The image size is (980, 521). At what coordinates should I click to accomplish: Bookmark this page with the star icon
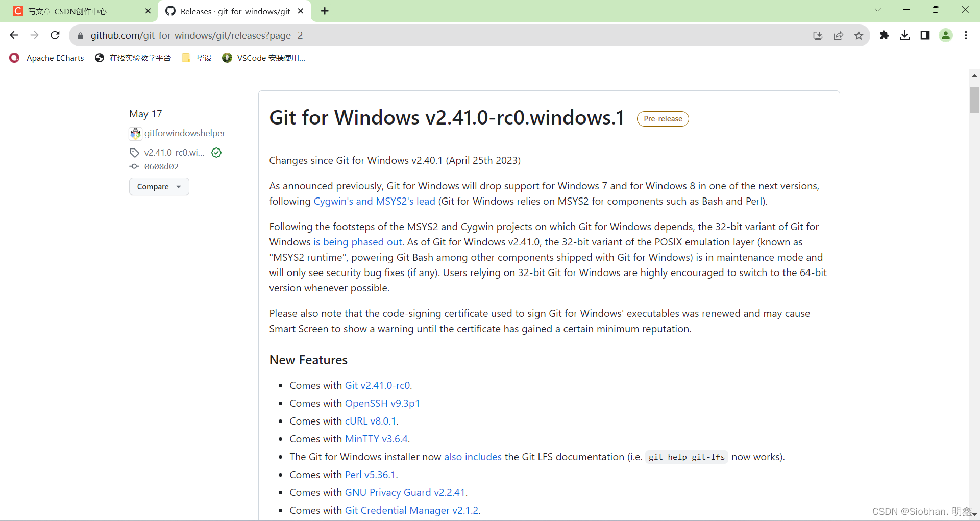click(x=859, y=36)
